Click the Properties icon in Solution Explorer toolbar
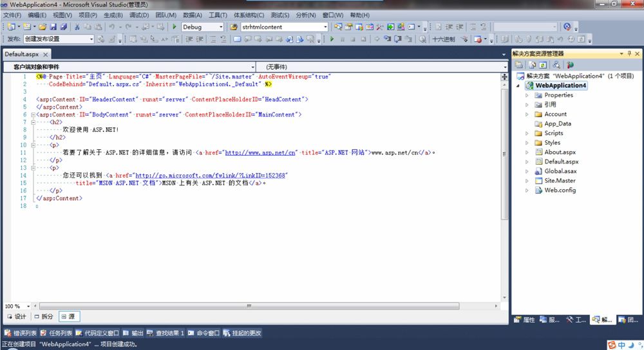644x350 pixels. tap(518, 65)
